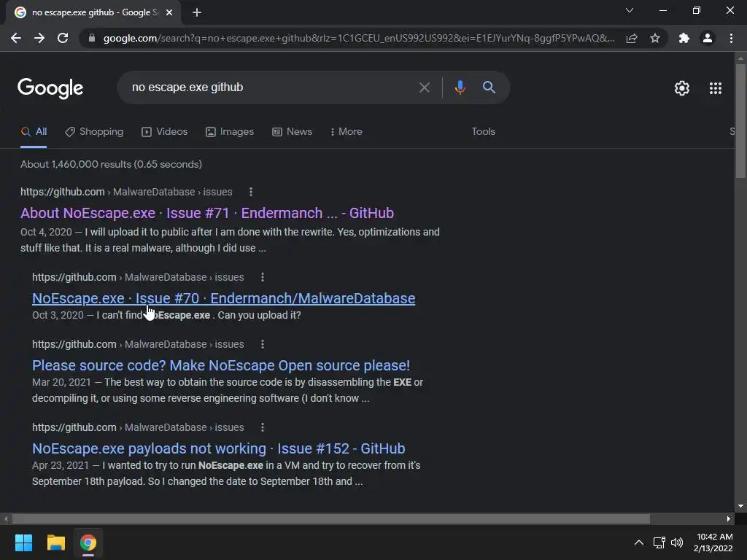Image resolution: width=747 pixels, height=560 pixels.
Task: Click the horizontal scrollbar thumb
Action: (331, 518)
